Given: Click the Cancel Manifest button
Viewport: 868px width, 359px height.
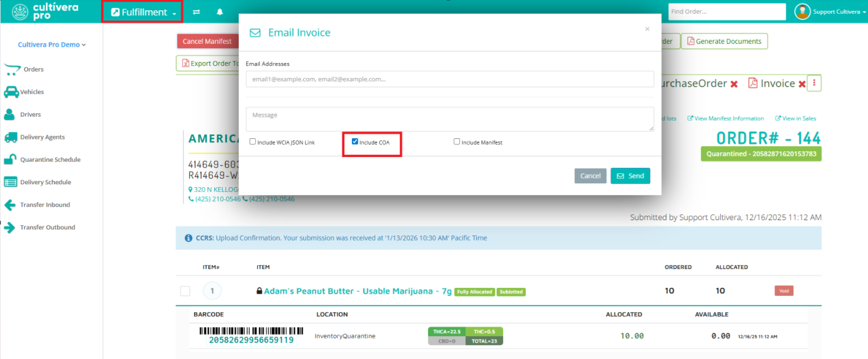Looking at the screenshot, I should click(x=207, y=42).
